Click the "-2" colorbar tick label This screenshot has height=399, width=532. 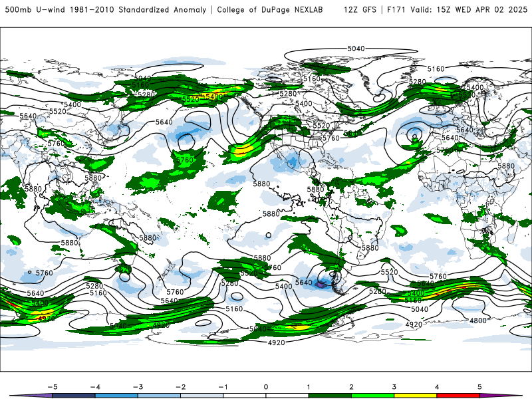point(180,387)
